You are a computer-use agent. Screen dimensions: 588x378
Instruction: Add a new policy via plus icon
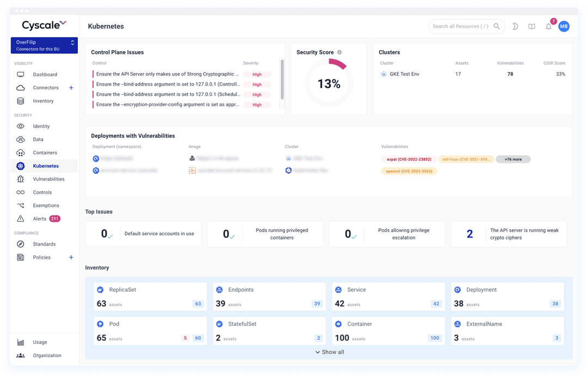point(71,257)
